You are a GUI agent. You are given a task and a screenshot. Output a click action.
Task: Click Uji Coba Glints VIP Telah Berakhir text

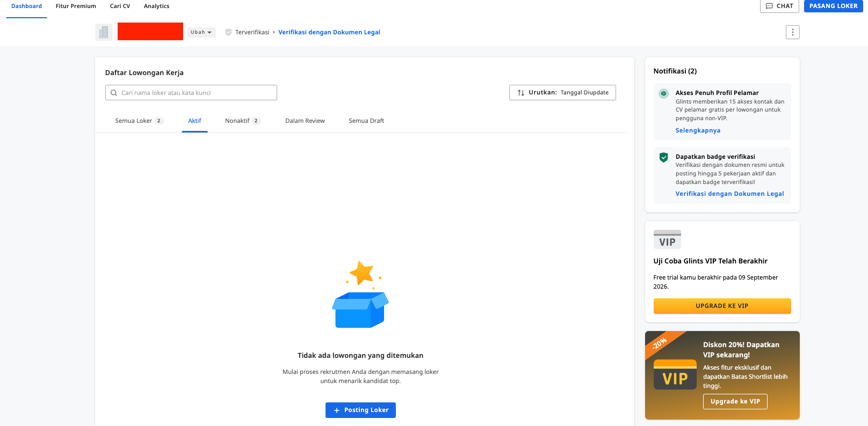pos(710,261)
